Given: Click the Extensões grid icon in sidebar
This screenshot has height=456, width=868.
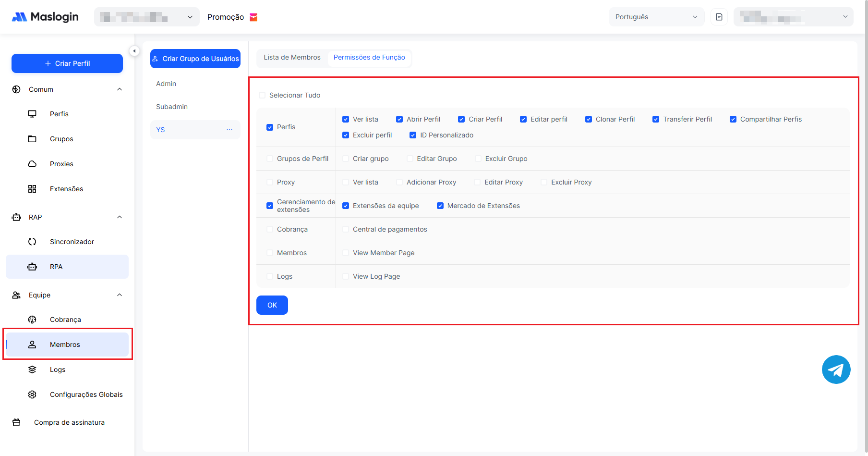Looking at the screenshot, I should [32, 189].
